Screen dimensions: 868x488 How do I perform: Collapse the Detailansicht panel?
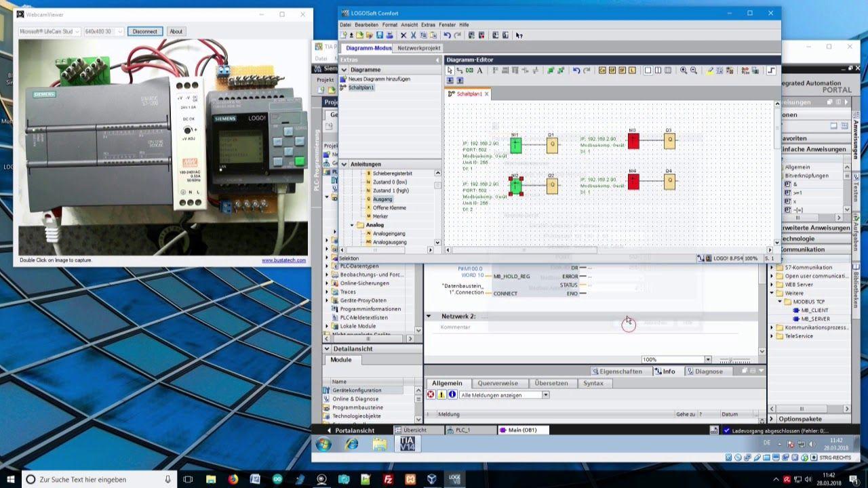pos(328,349)
